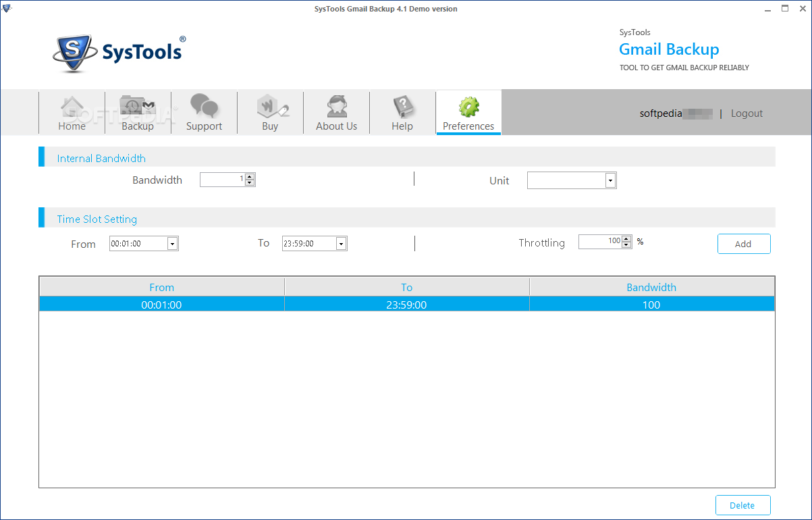Screen dimensions: 812x520
Task: Click the Delete button
Action: (742, 505)
